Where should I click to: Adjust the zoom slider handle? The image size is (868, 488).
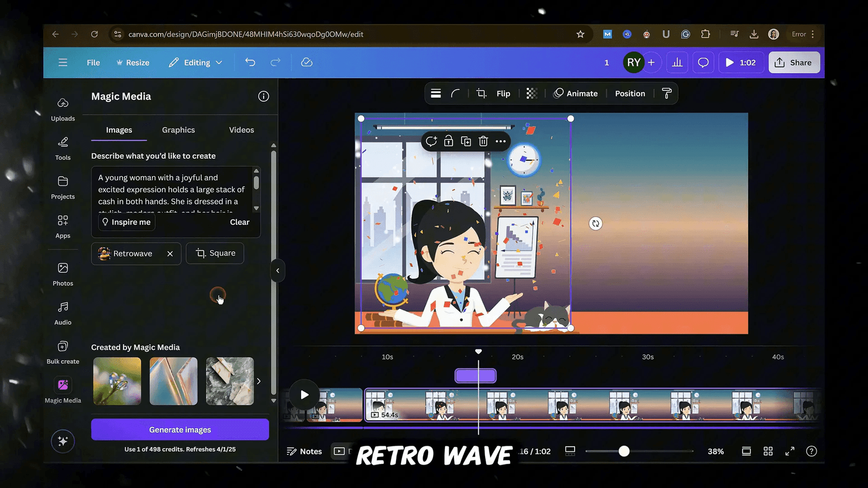click(x=624, y=451)
